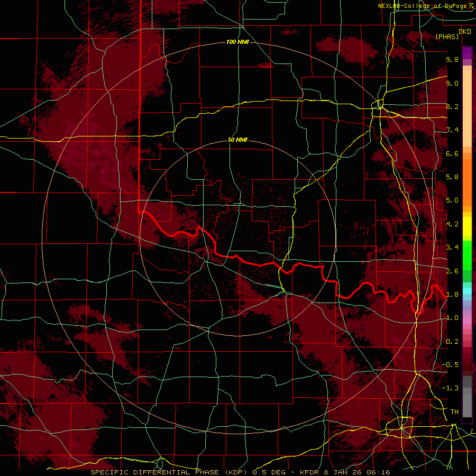Click the 50 NMI range ring label
This screenshot has height=476, width=476.
coord(237,140)
